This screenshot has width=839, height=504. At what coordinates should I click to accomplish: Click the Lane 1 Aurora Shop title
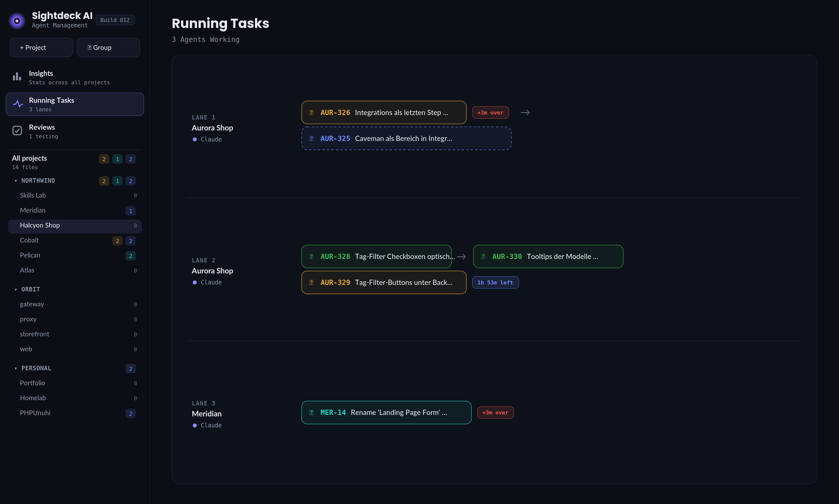[x=212, y=128]
